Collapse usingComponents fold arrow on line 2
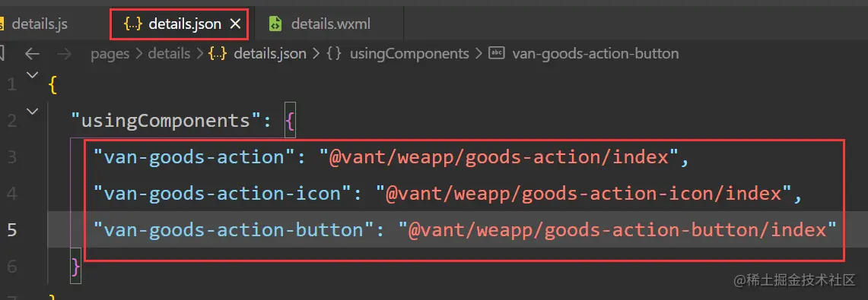 [x=33, y=111]
